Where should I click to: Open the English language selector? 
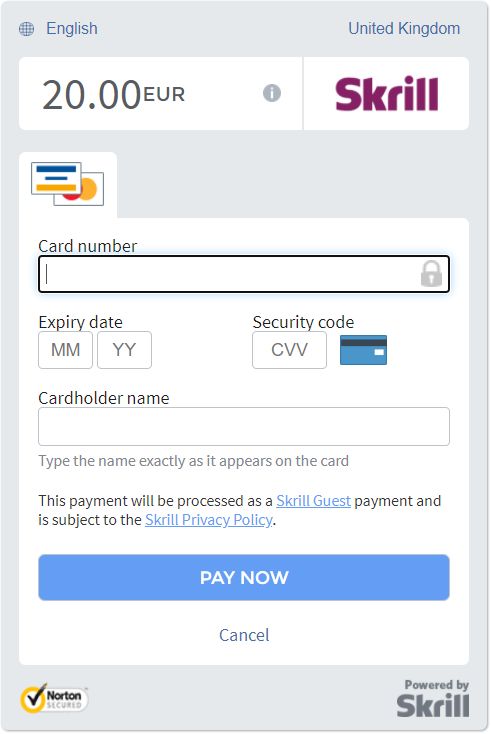(x=72, y=29)
